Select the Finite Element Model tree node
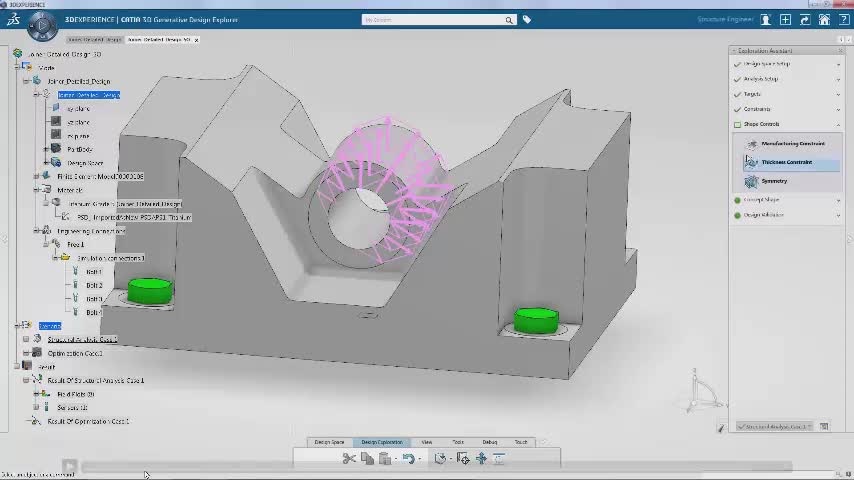Screen dimensions: 854x480 100,176
